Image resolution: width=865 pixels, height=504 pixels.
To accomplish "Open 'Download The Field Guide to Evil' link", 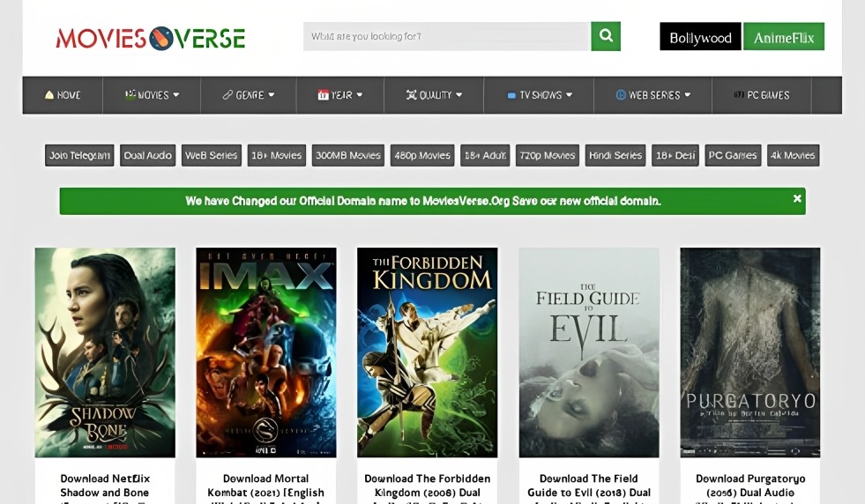I will [x=589, y=487].
